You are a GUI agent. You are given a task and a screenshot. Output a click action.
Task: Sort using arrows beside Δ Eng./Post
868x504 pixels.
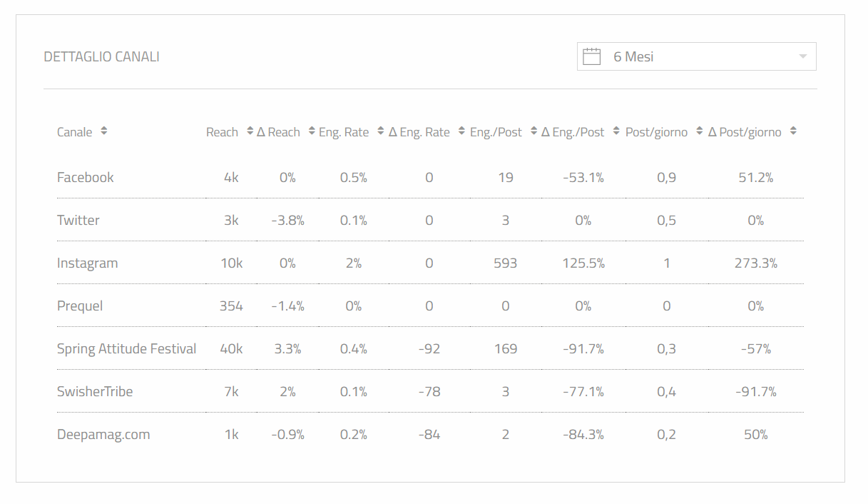[x=616, y=131]
